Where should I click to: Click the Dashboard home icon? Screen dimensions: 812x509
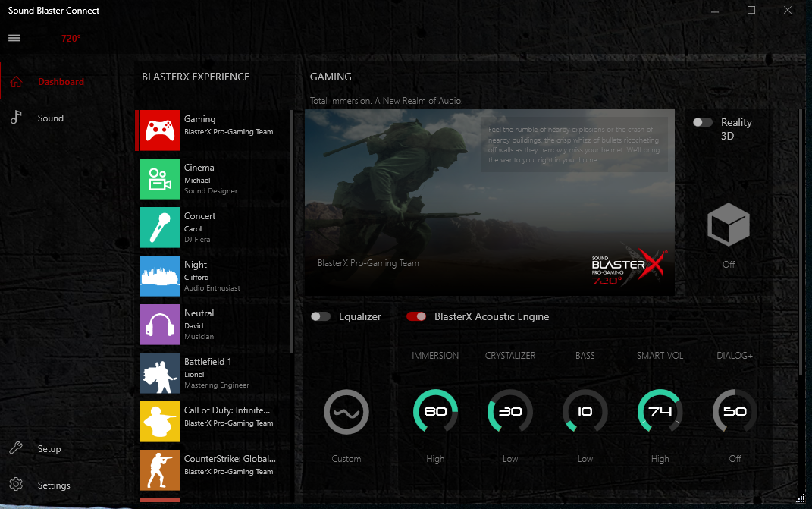[16, 82]
